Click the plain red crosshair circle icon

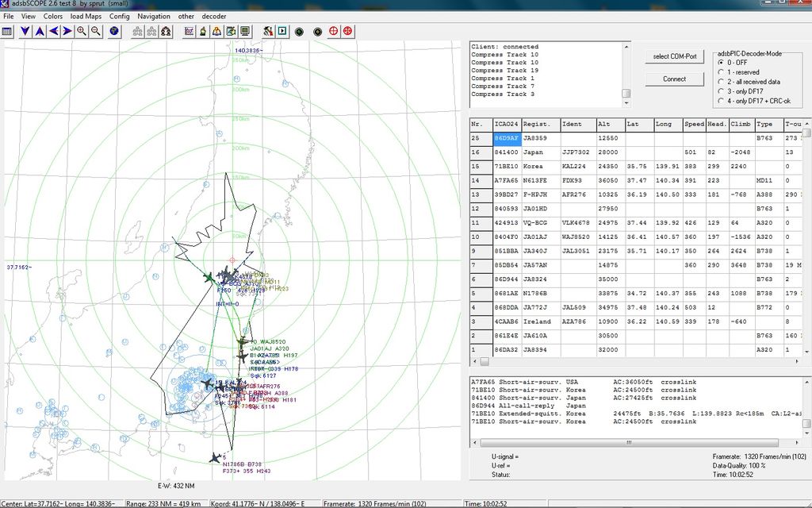(334, 31)
